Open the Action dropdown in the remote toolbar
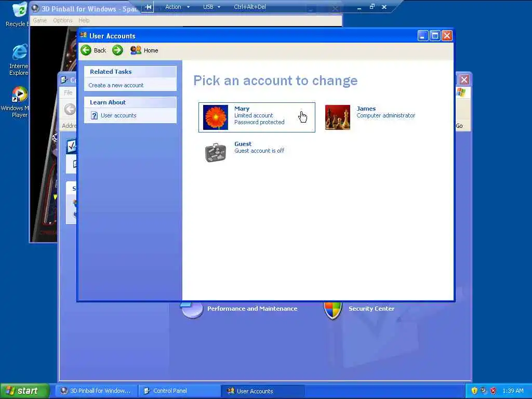Screen dimensions: 532x399 click(177, 7)
